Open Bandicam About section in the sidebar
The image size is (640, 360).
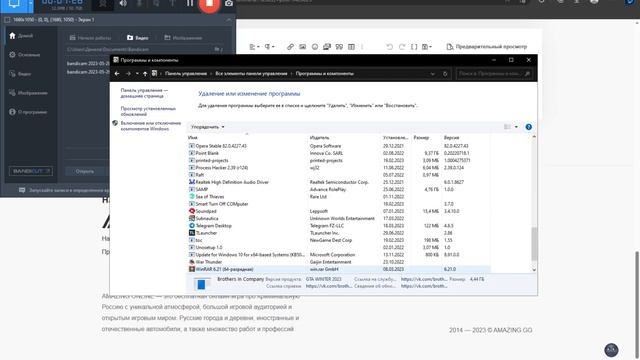tap(28, 112)
